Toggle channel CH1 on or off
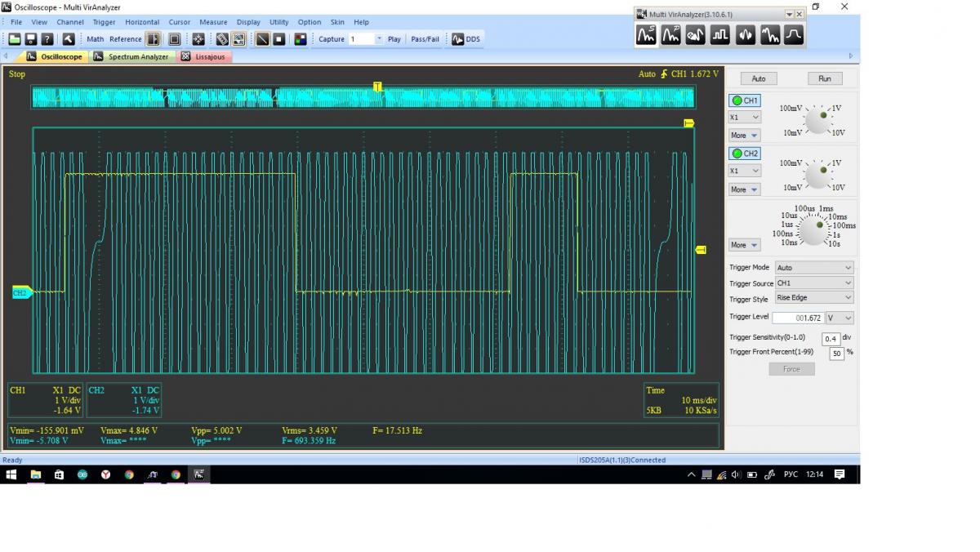Viewport: 980px width, 552px height. (x=745, y=100)
